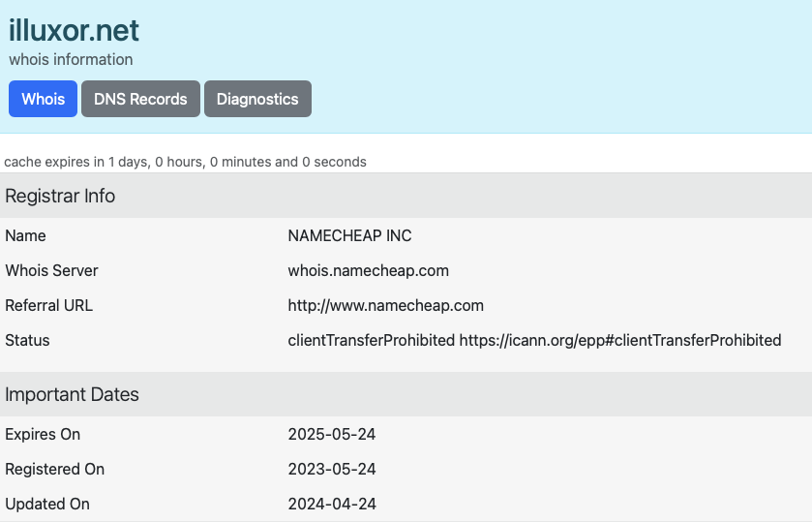Click the Expires On row label

(x=43, y=435)
